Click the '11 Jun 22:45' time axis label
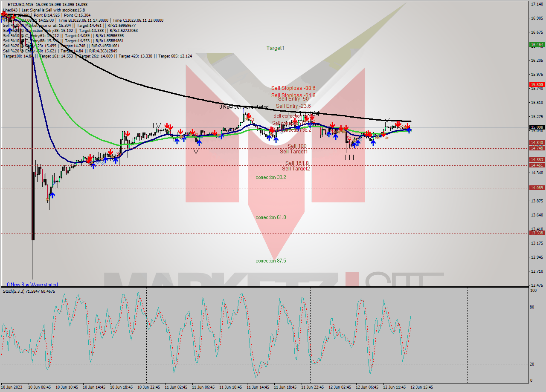The width and height of the screenshot is (546, 392). [312, 387]
